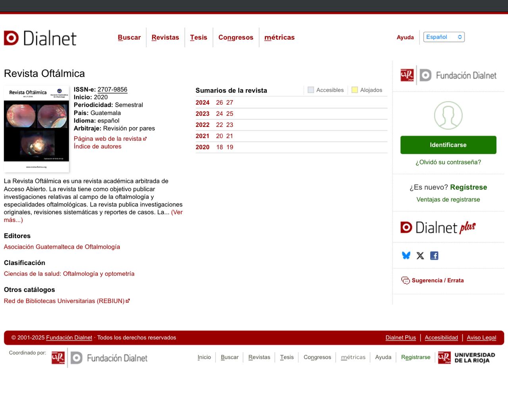Click Registrarse in footer navigation
This screenshot has width=508, height=420.
click(416, 357)
